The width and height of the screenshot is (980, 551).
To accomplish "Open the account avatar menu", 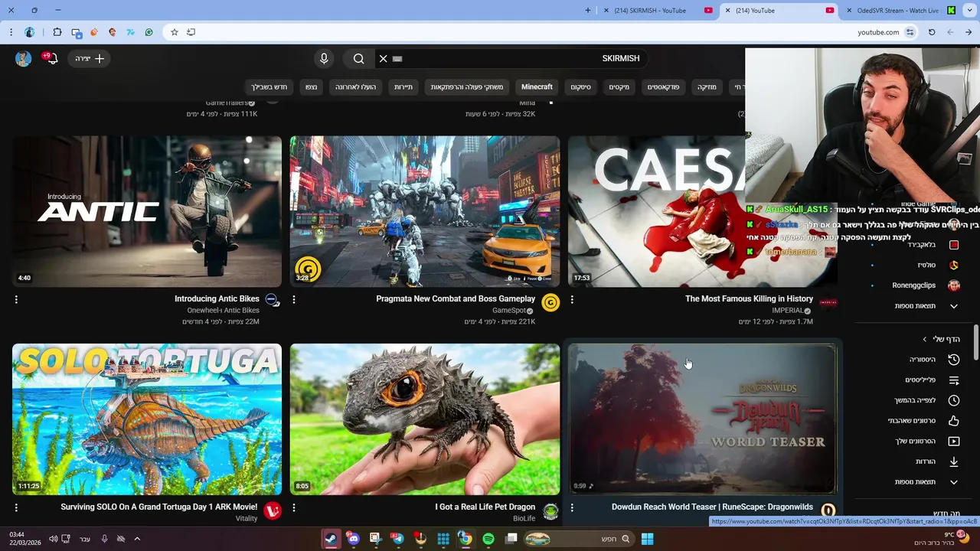I will pos(23,58).
